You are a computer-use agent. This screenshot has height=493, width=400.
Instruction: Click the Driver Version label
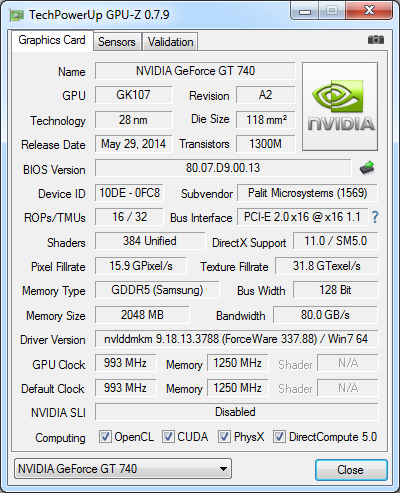point(53,340)
